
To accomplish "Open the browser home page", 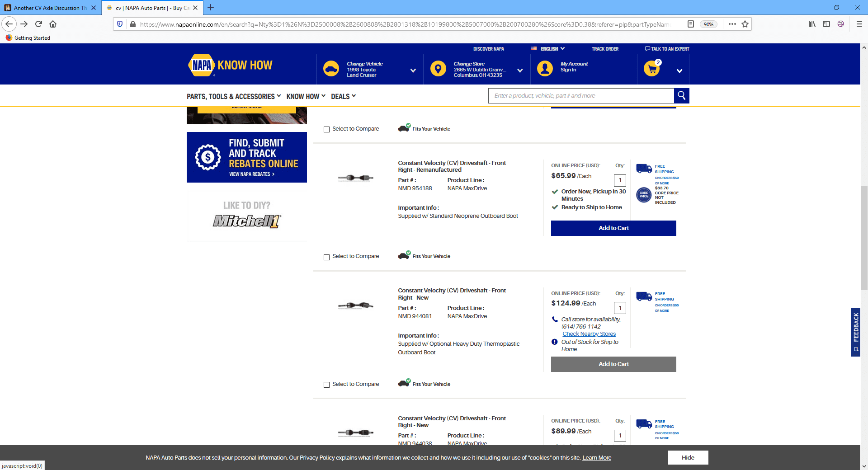I will (53, 24).
